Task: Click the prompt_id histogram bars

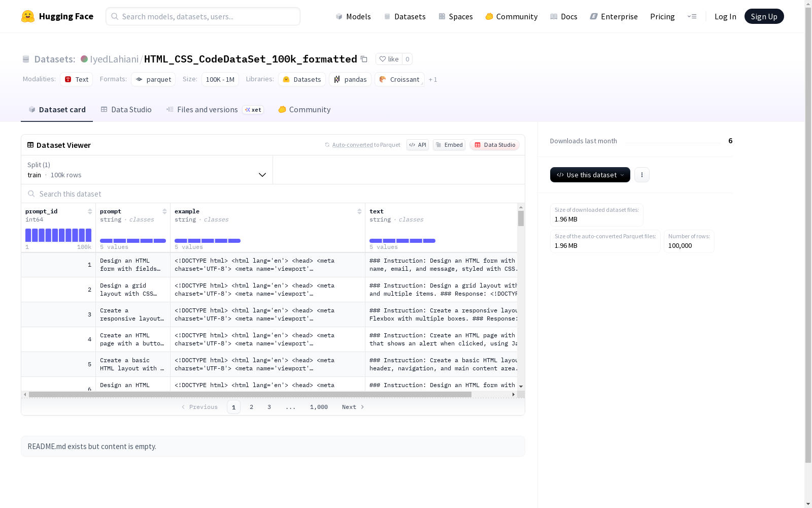Action: click(x=58, y=235)
